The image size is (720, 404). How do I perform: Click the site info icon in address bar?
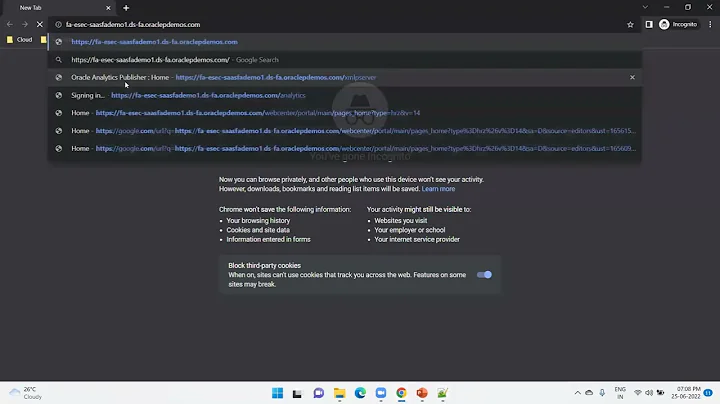click(x=58, y=25)
